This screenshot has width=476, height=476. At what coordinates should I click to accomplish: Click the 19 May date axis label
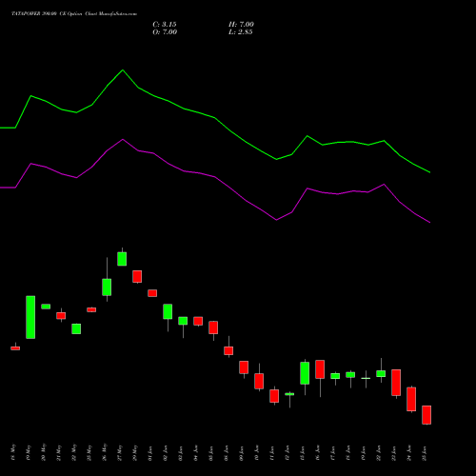tap(29, 453)
